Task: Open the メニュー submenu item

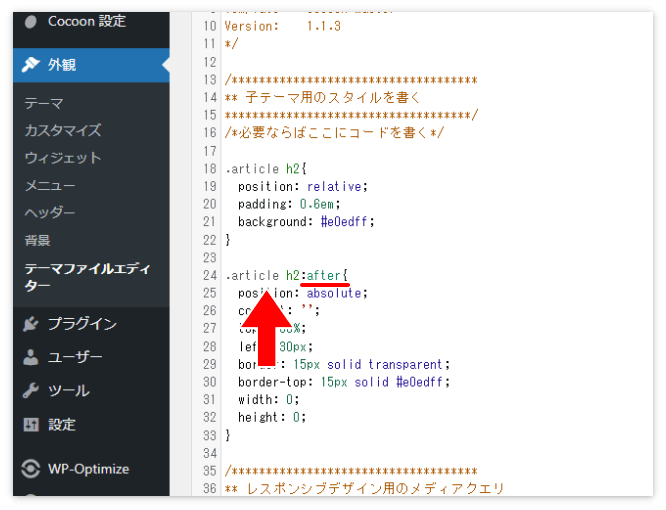Action: (x=50, y=186)
